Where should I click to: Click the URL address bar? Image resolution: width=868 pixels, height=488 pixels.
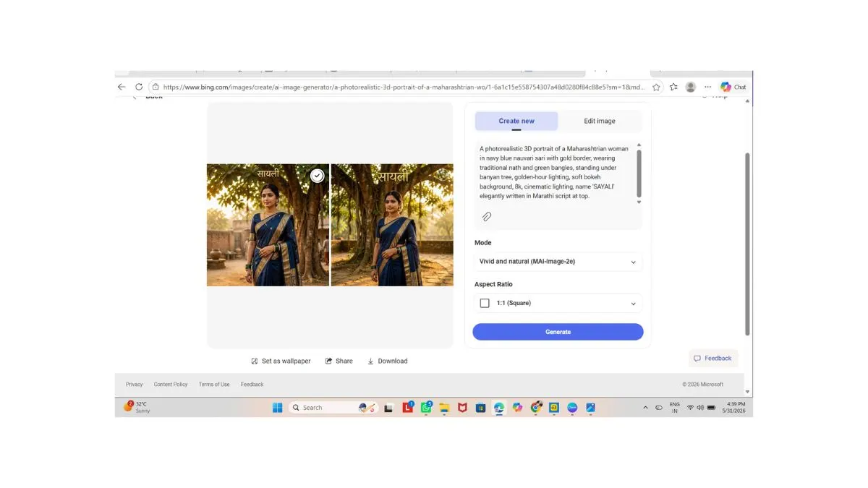click(405, 87)
